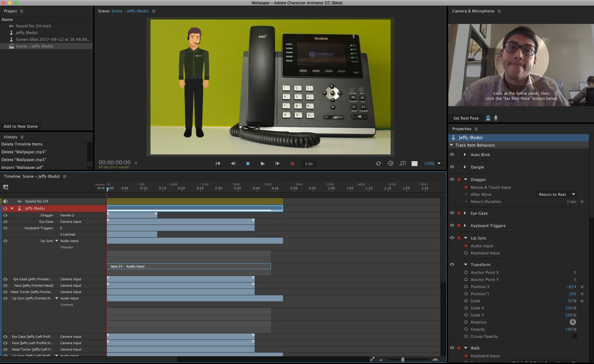Click the Set Rest Pose button
Viewport: 594px width, 364px height.
(x=466, y=118)
